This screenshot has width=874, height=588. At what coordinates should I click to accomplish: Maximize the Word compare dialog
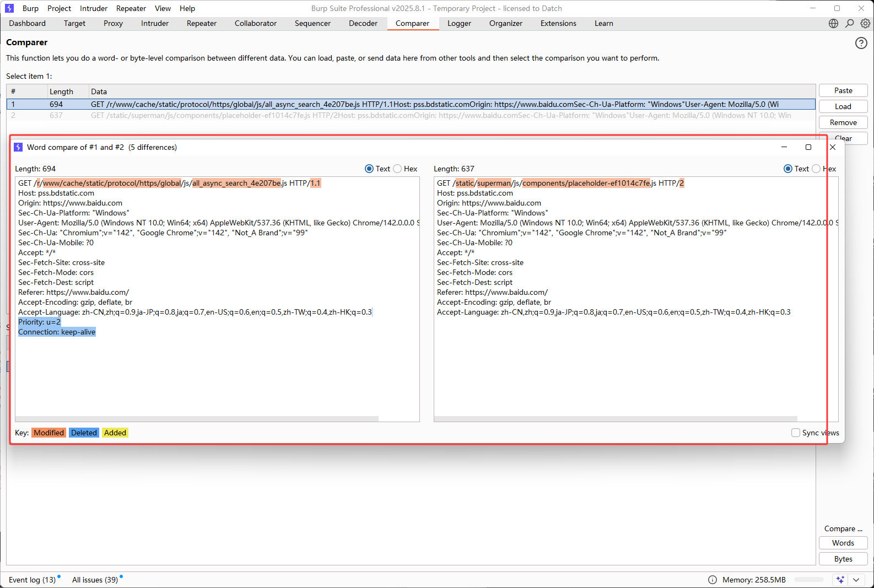808,147
